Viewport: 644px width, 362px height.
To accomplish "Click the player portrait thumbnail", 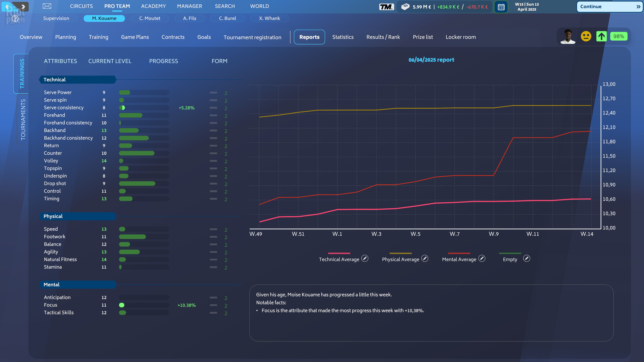I will click(x=568, y=36).
